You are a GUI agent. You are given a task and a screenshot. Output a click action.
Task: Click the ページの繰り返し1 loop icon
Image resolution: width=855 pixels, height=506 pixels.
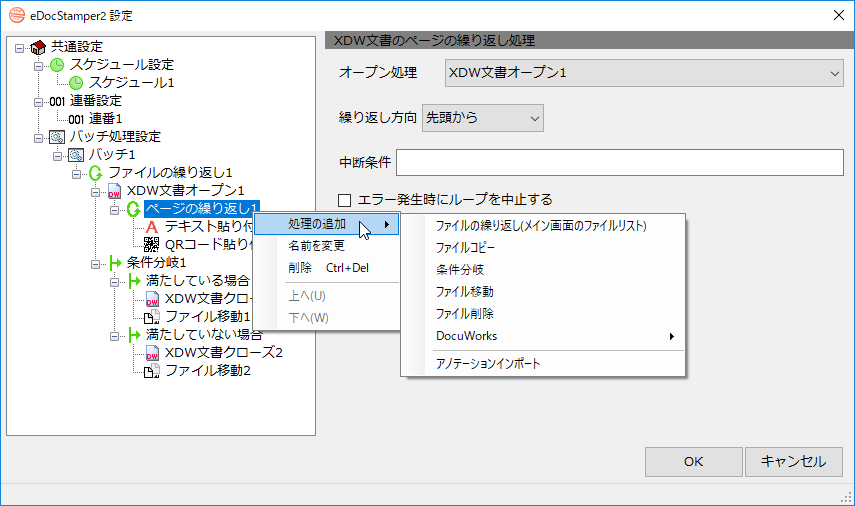pyautogui.click(x=134, y=209)
